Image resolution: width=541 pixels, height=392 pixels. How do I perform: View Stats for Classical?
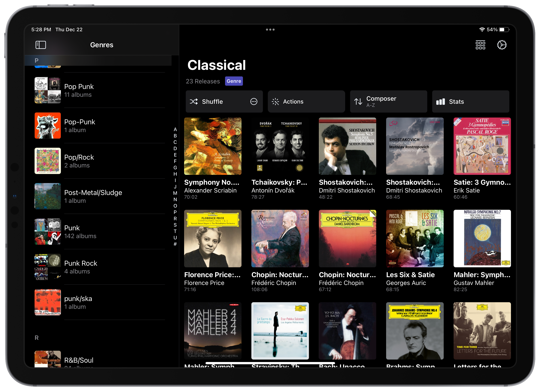coord(470,101)
